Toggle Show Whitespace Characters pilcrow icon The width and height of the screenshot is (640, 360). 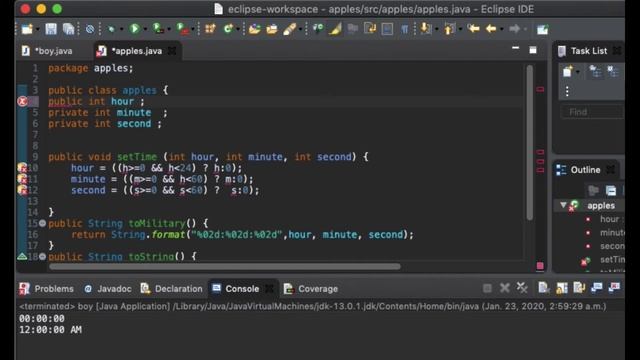[x=404, y=29]
